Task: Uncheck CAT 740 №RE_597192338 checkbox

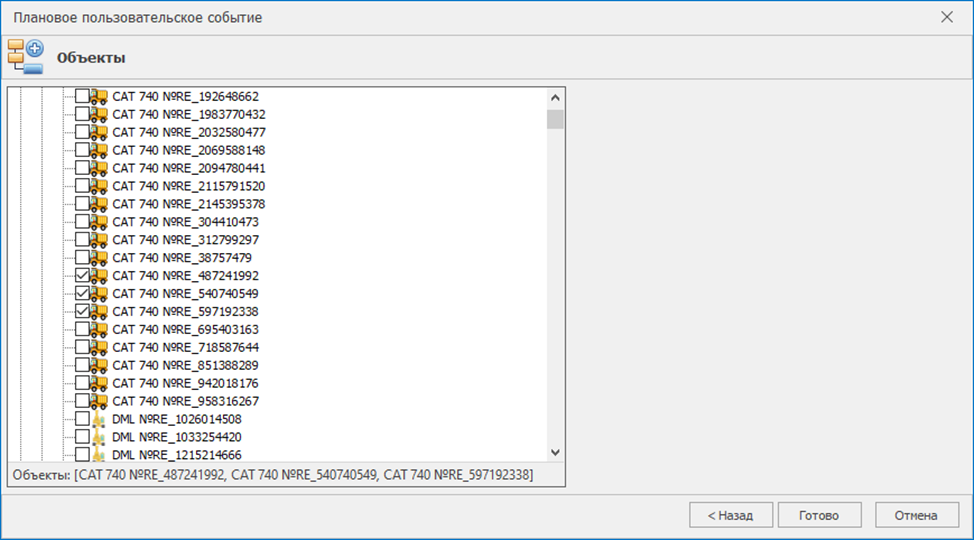Action: (82, 312)
